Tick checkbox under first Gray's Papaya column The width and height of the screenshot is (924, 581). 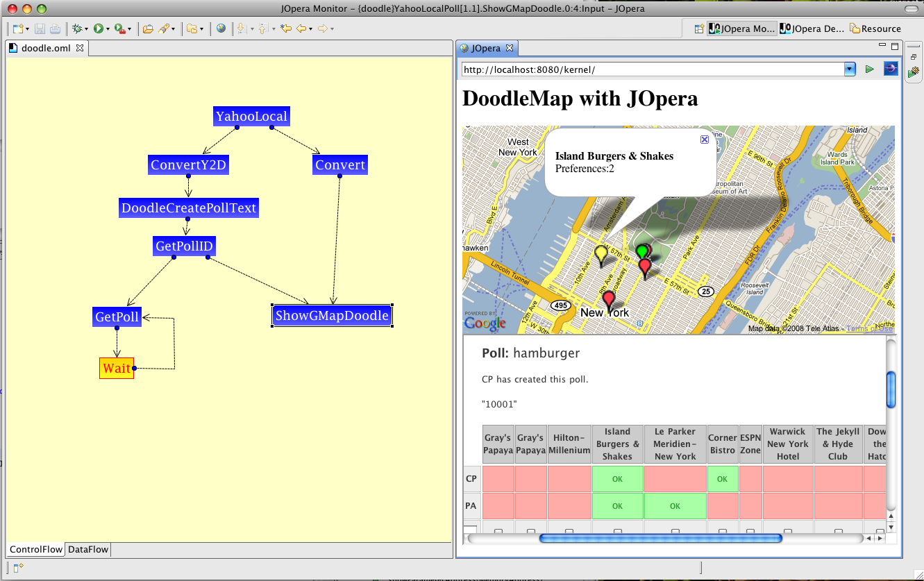[x=498, y=532]
